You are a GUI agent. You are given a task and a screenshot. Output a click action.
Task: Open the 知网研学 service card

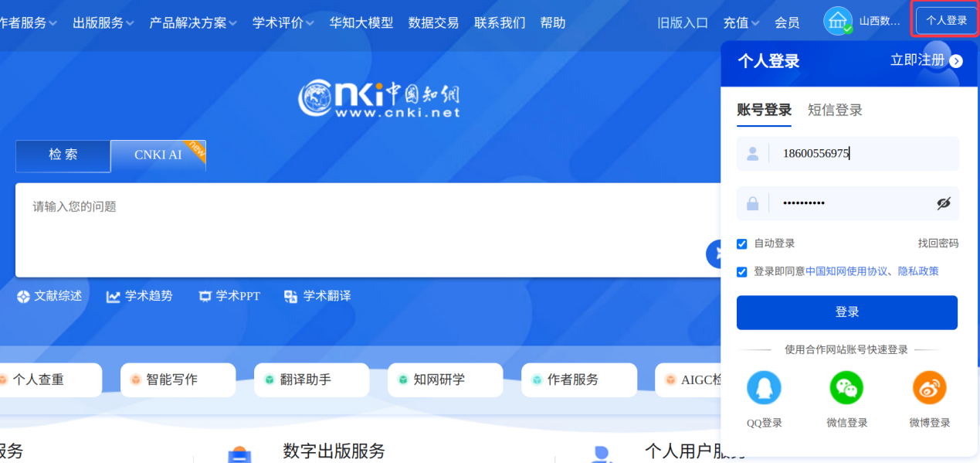click(x=445, y=380)
